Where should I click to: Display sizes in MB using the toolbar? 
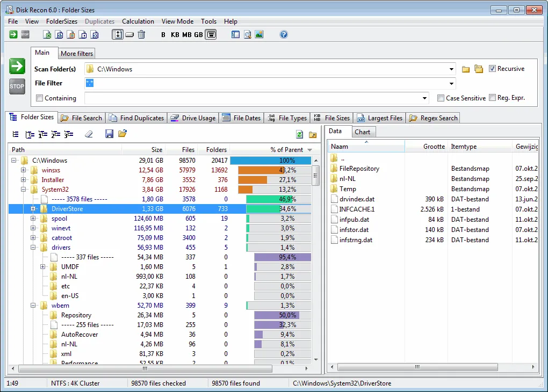186,34
